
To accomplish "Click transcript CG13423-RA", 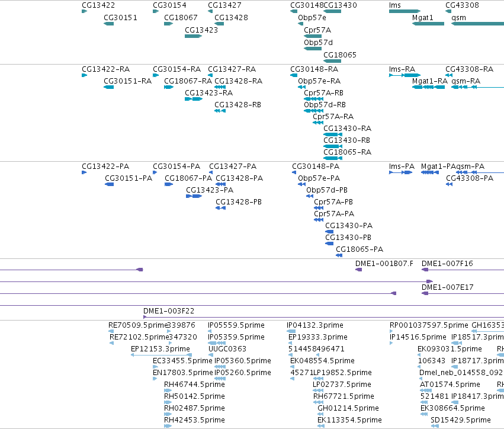I will [x=194, y=99].
